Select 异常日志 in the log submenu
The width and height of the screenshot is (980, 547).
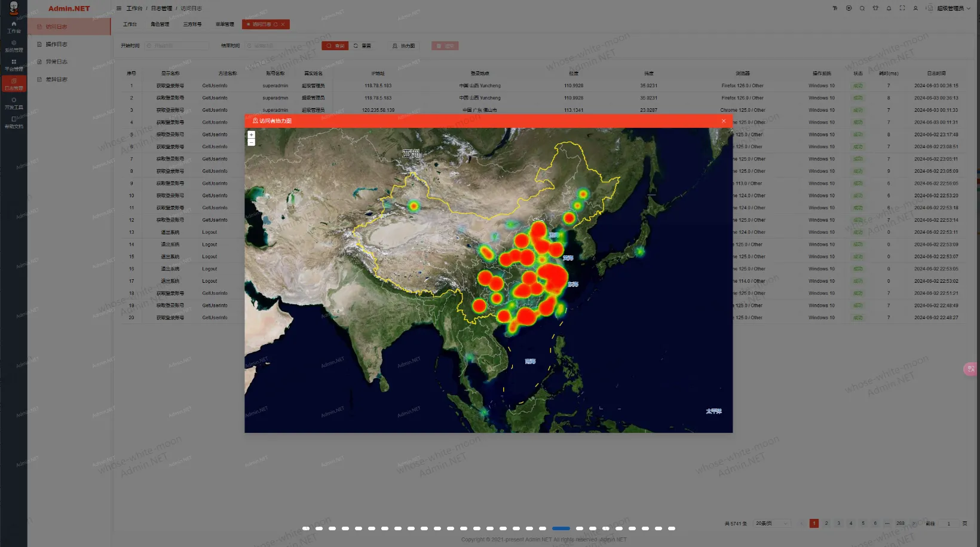pyautogui.click(x=69, y=62)
